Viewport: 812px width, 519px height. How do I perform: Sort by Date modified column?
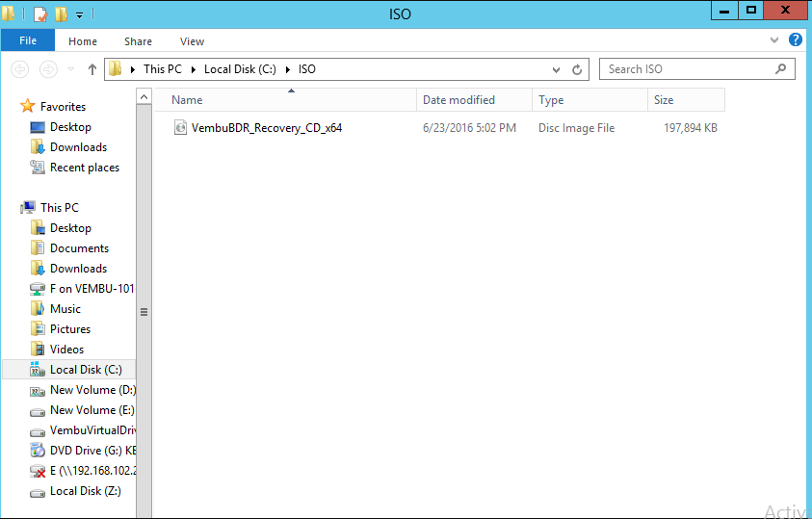point(474,100)
